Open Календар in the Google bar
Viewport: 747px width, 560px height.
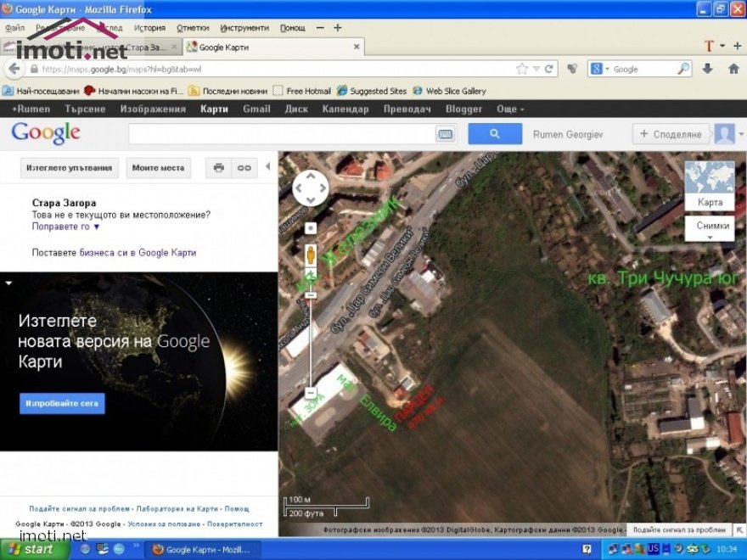[x=345, y=109]
